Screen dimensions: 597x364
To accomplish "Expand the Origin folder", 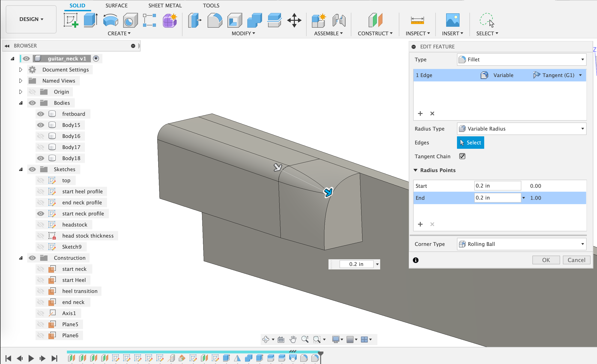I will pyautogui.click(x=21, y=92).
